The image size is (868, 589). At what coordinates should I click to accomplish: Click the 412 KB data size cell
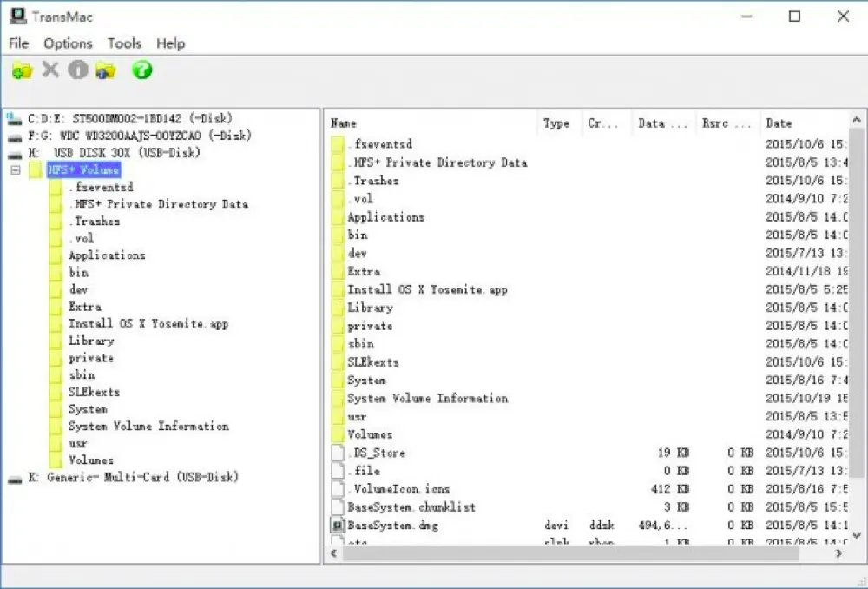670,489
